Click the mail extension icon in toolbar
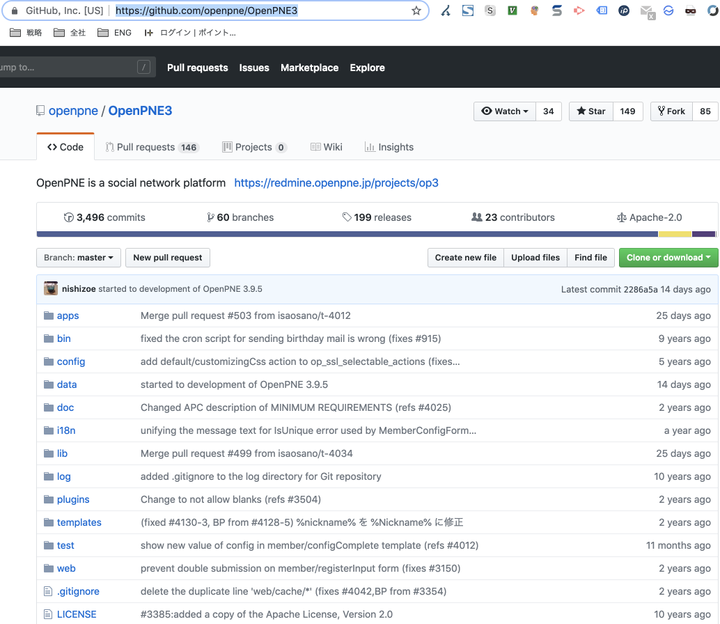 coord(647,11)
